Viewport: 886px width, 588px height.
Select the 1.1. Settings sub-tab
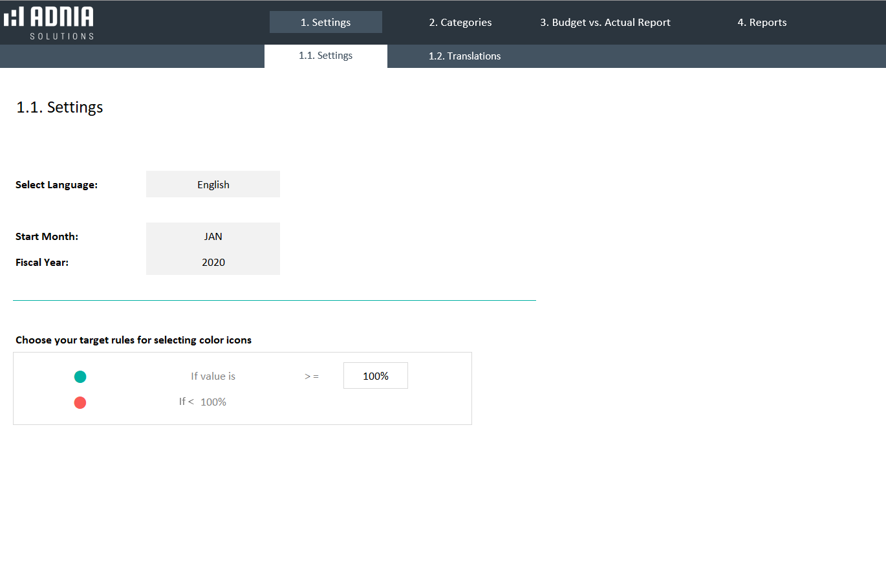[325, 56]
